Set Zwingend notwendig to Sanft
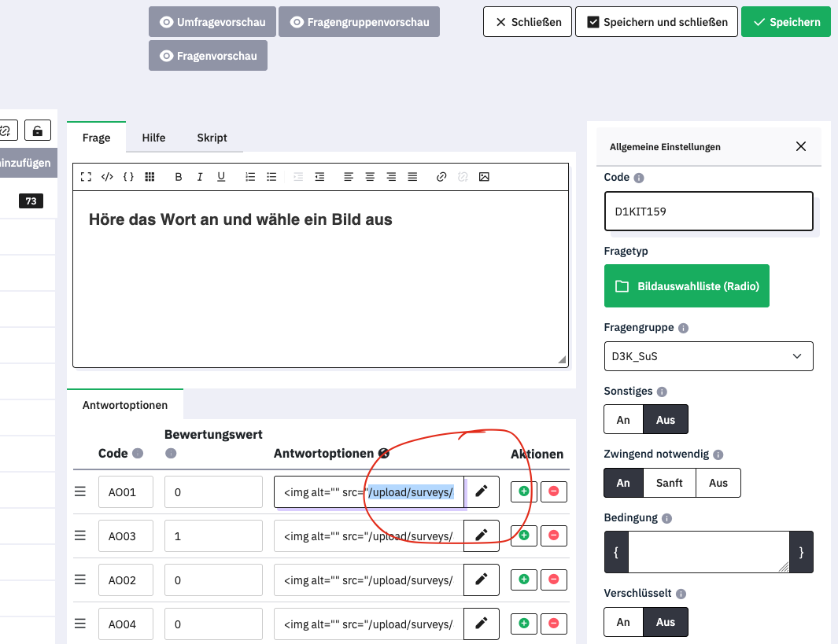 point(670,483)
